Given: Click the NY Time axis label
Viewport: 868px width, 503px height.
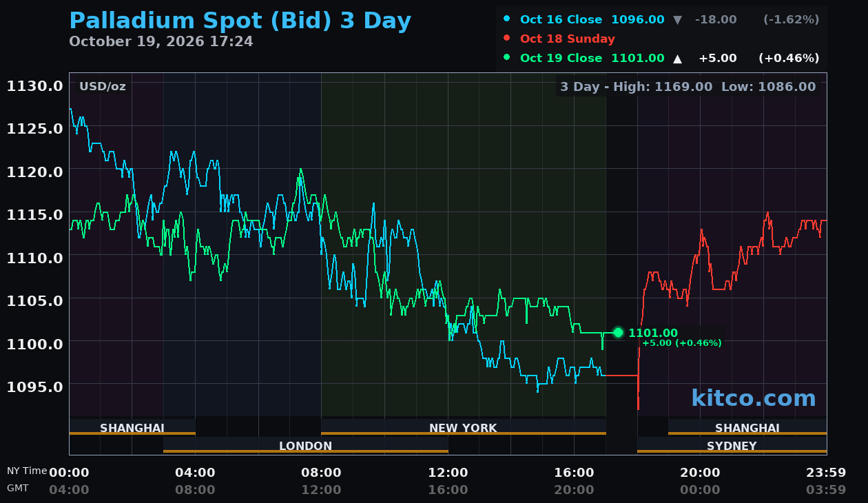Looking at the screenshot, I should coord(27,471).
